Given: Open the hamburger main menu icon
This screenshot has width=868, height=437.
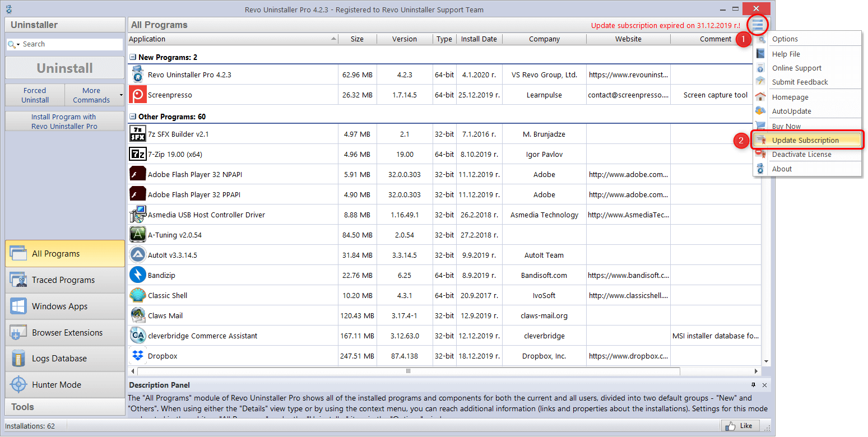Looking at the screenshot, I should 758,25.
